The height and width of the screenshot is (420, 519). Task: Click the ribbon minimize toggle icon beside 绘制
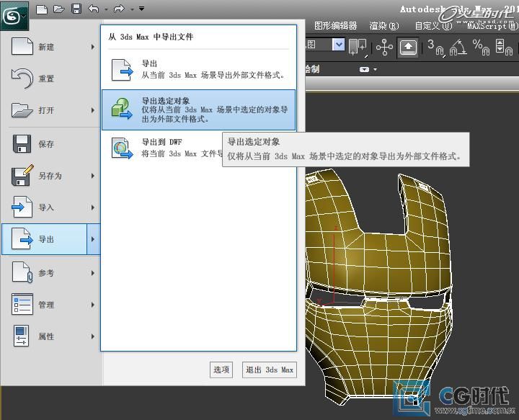tap(365, 69)
